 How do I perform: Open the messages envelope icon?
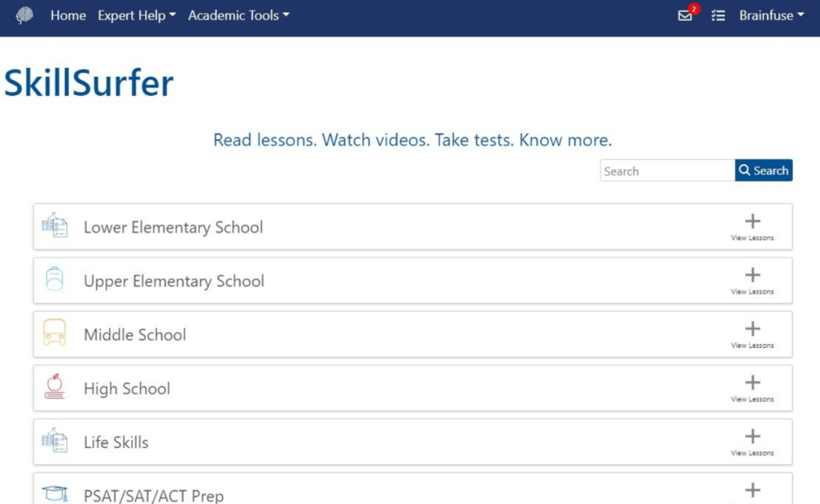(x=685, y=16)
